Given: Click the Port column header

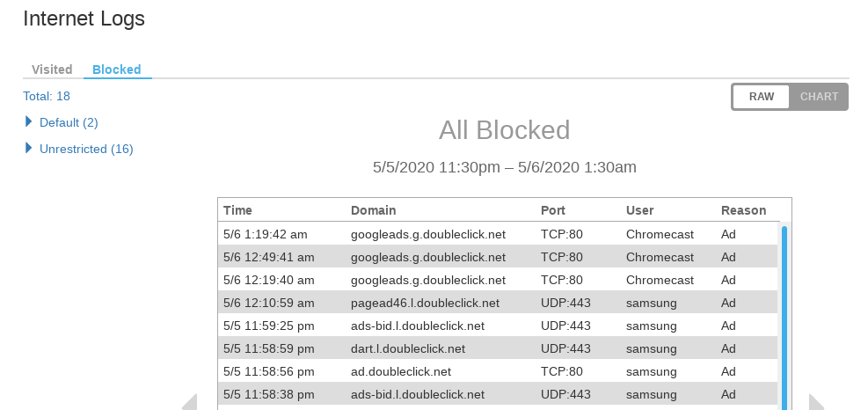Looking at the screenshot, I should (x=553, y=210).
